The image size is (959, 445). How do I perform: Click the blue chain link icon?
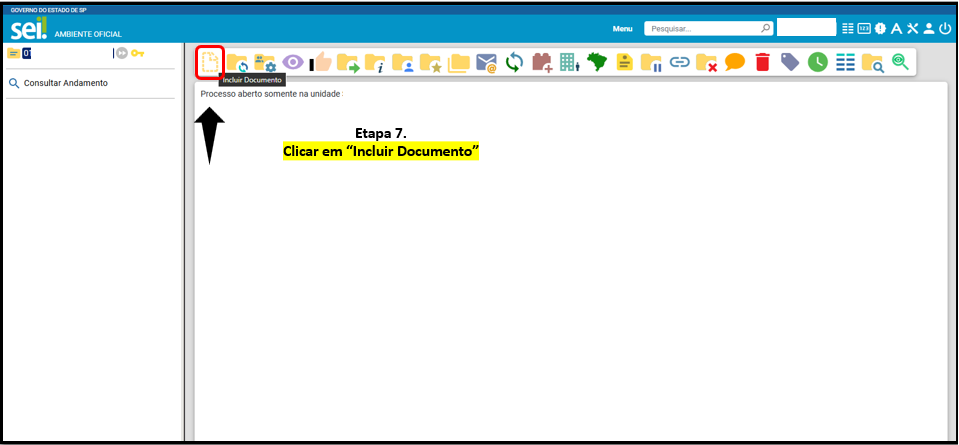680,63
